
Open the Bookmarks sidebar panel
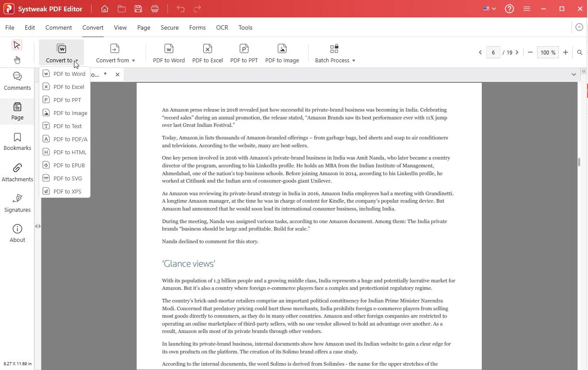[x=17, y=142]
